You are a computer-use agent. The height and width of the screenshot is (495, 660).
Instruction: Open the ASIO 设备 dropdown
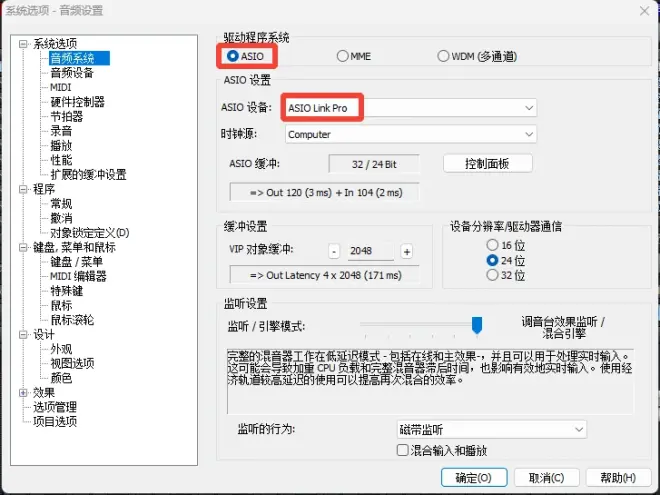(411, 108)
